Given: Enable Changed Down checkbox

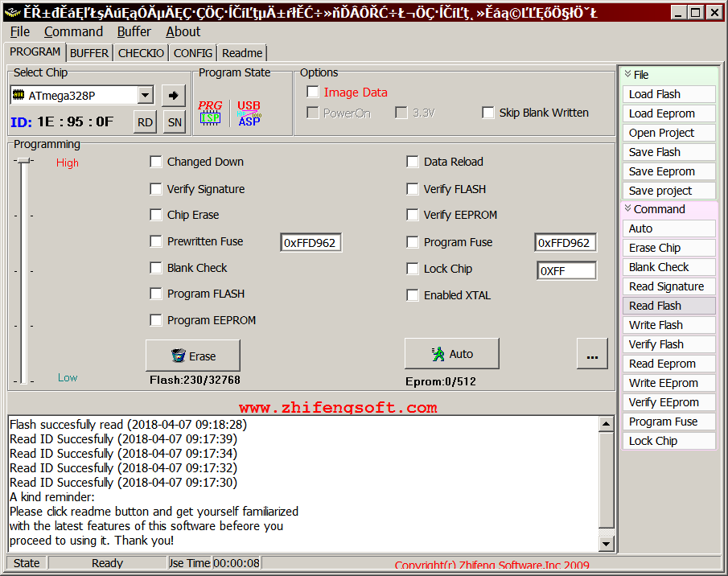Looking at the screenshot, I should click(156, 162).
